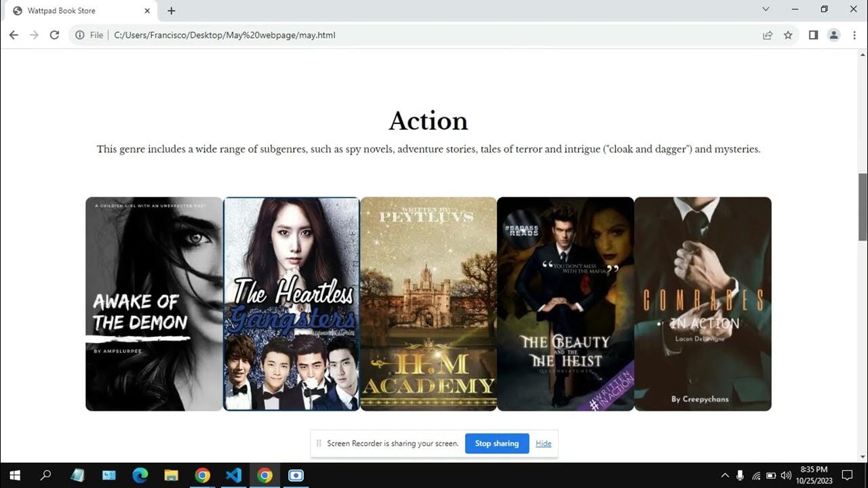Open the Comrades in Action cover
Screen dimensions: 868x488
tap(703, 304)
